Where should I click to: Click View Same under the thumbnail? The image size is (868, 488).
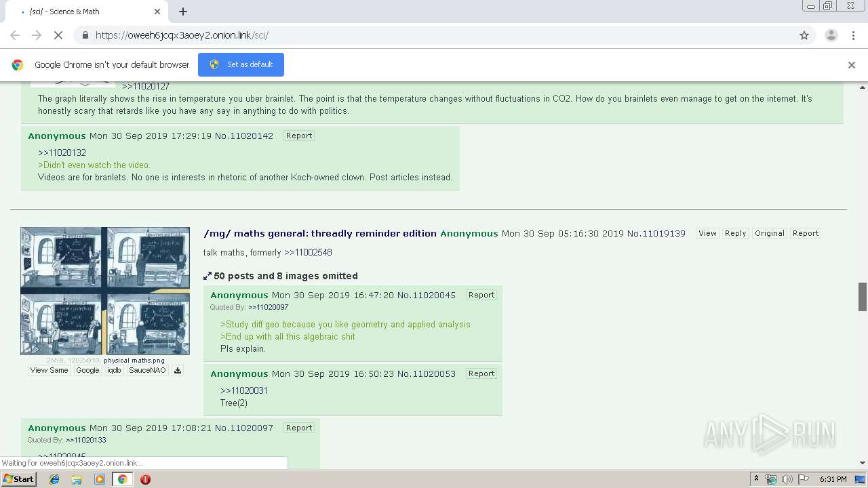tap(49, 371)
